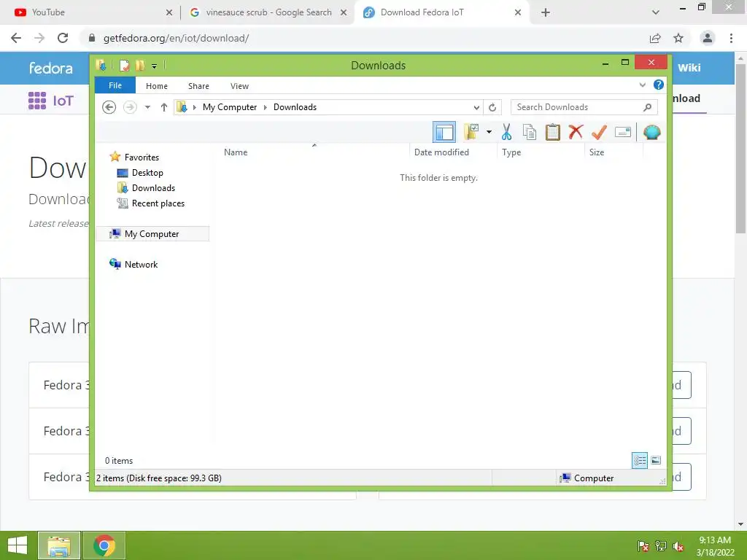Switch to Large icons view layout button
This screenshot has height=560, width=747.
tap(656, 460)
